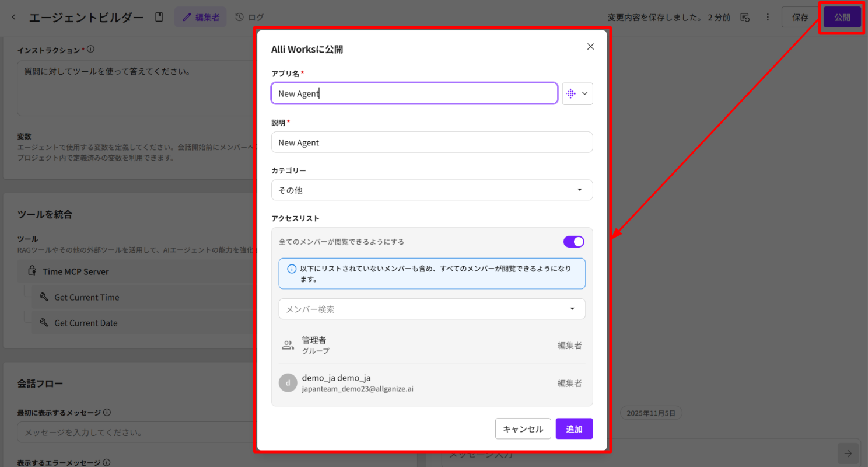Click the send arrow in the message box
868x467 pixels.
(x=848, y=454)
